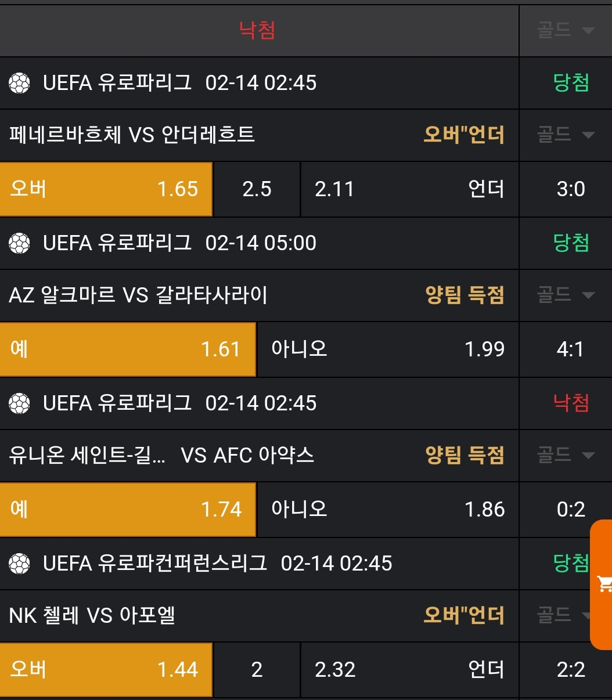
Task: Expand 골드 dropdown beside the AFC Ajax match
Action: click(566, 456)
